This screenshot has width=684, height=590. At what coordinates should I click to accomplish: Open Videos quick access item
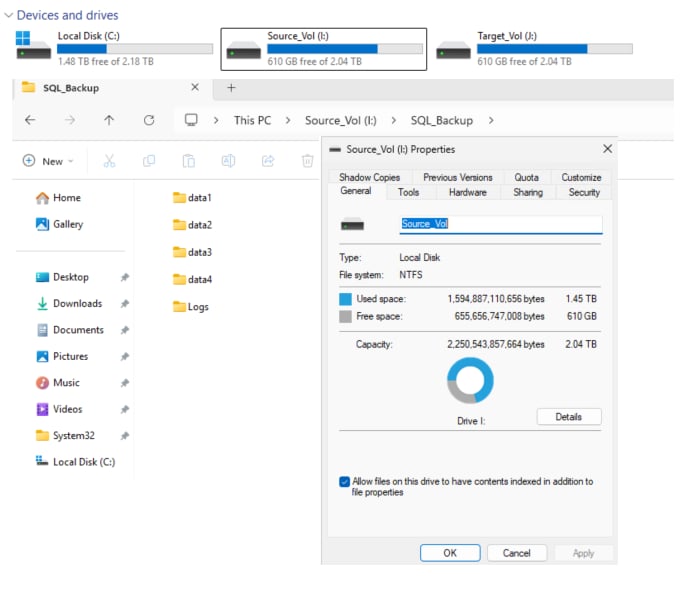coord(59,409)
